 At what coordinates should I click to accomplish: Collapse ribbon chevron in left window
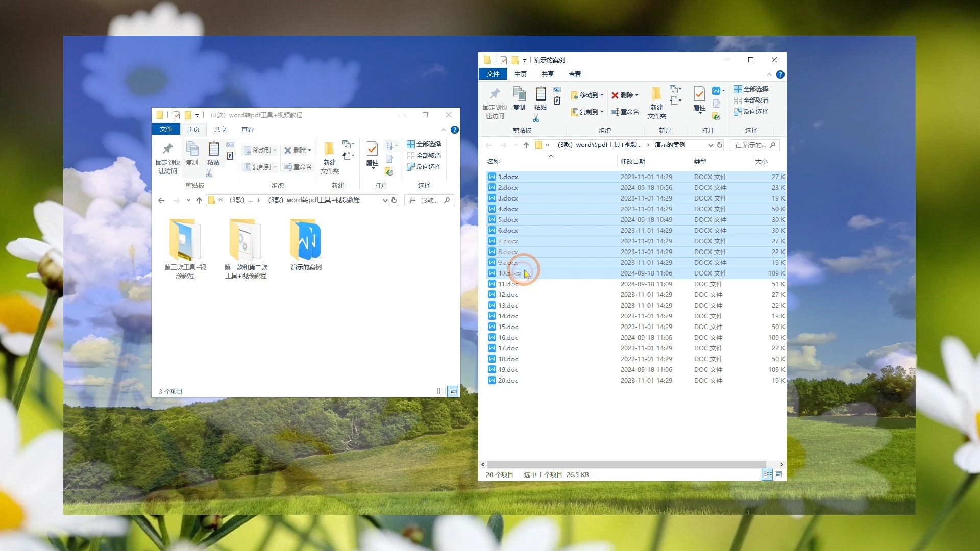(444, 130)
